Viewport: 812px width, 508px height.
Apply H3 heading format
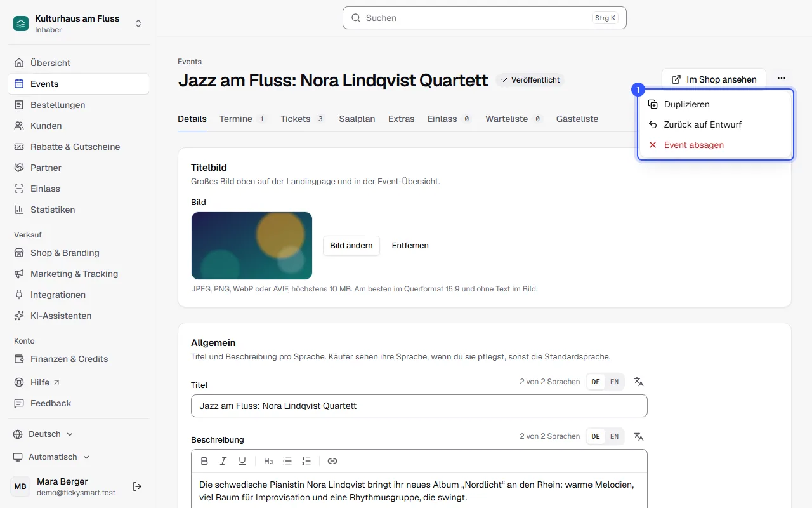(x=268, y=461)
